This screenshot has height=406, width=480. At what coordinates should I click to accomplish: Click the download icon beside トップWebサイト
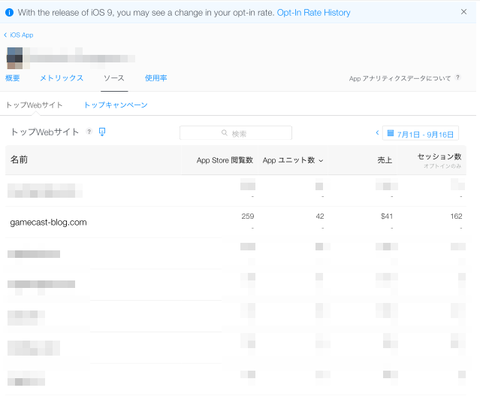(102, 132)
